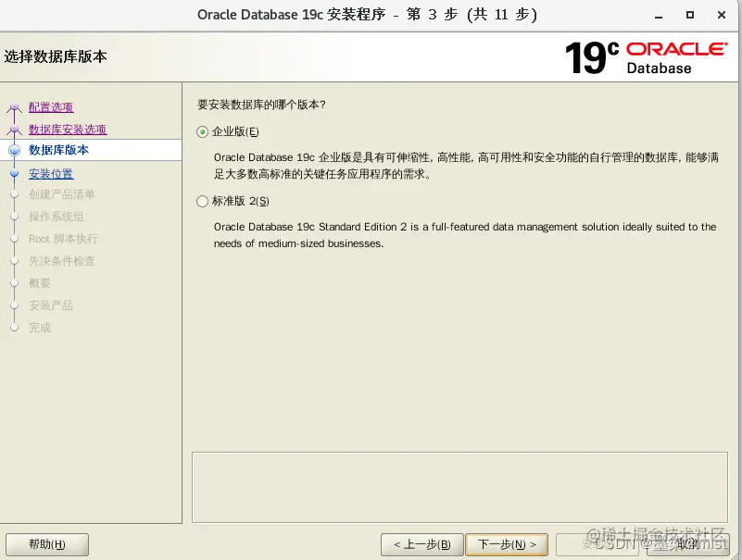Click the empty message box at the bottom
Image resolution: width=742 pixels, height=560 pixels.
pyautogui.click(x=459, y=487)
